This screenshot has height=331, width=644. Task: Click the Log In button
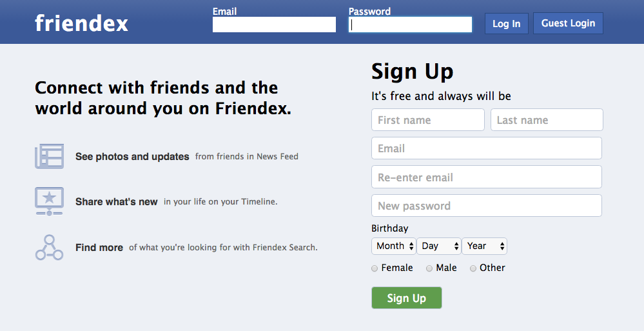tap(507, 23)
